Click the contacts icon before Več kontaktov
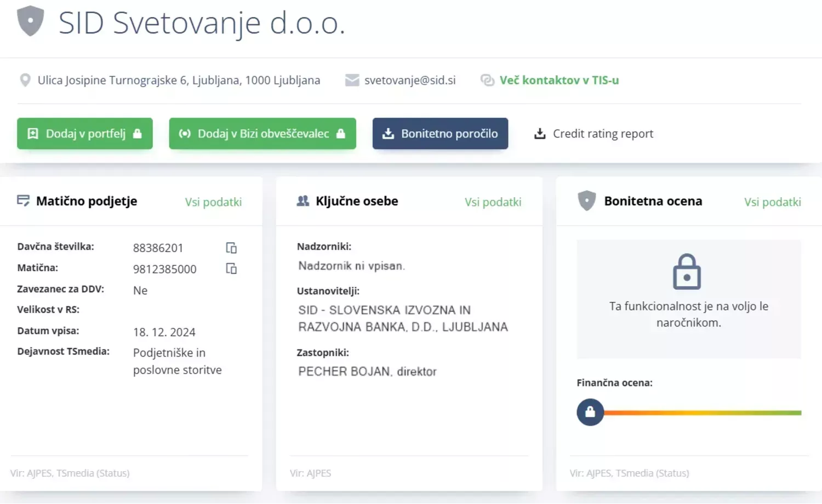 [x=487, y=81]
